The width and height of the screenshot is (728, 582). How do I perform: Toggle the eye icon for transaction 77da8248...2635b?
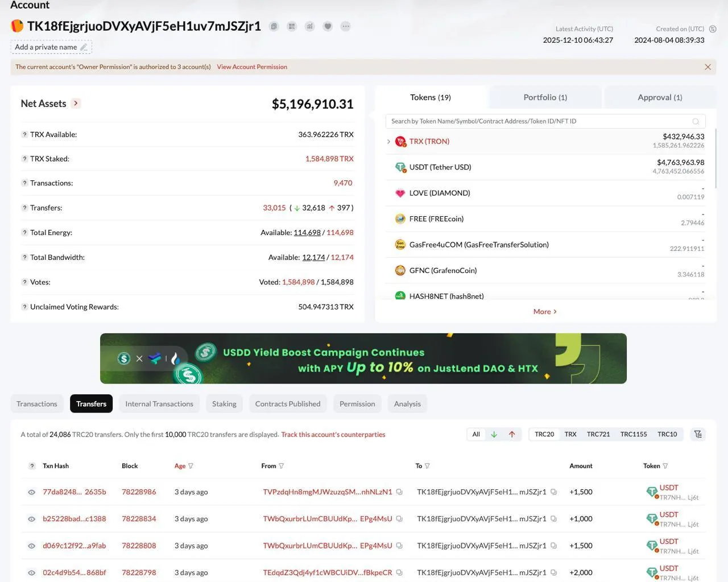click(32, 492)
